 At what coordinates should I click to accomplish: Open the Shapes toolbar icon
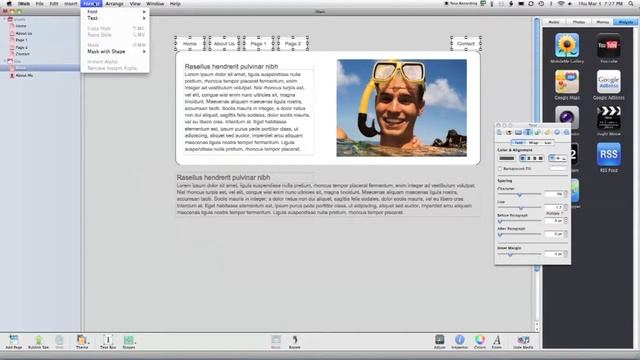(x=129, y=341)
